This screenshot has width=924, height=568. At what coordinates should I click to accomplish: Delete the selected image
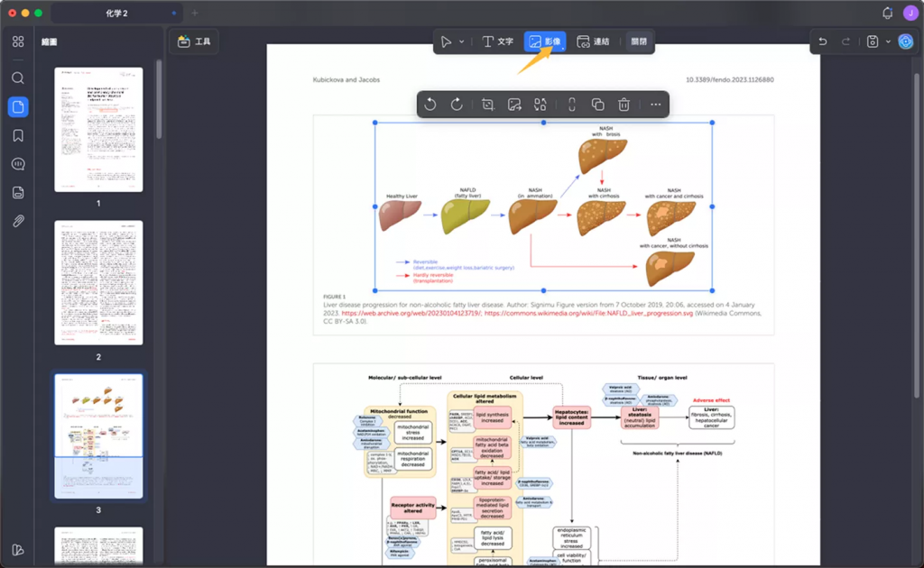624,105
